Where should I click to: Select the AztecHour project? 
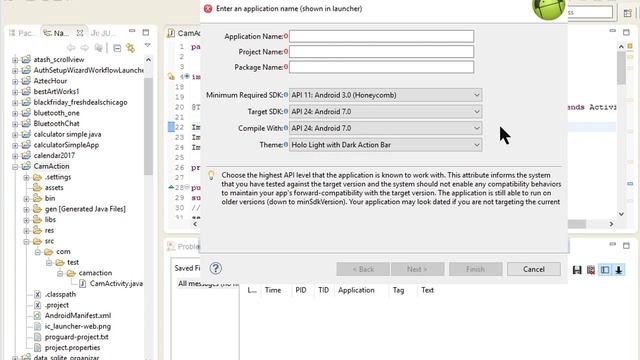(50, 81)
